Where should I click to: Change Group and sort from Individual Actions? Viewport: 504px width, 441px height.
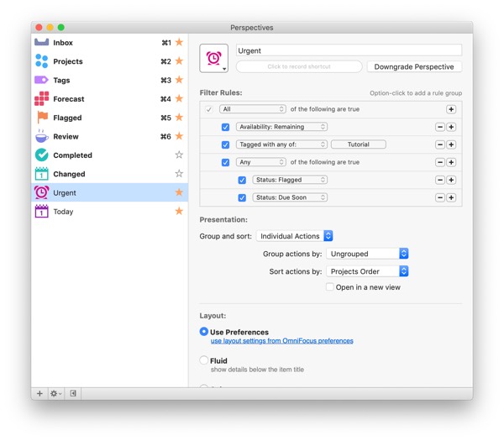[x=295, y=236]
